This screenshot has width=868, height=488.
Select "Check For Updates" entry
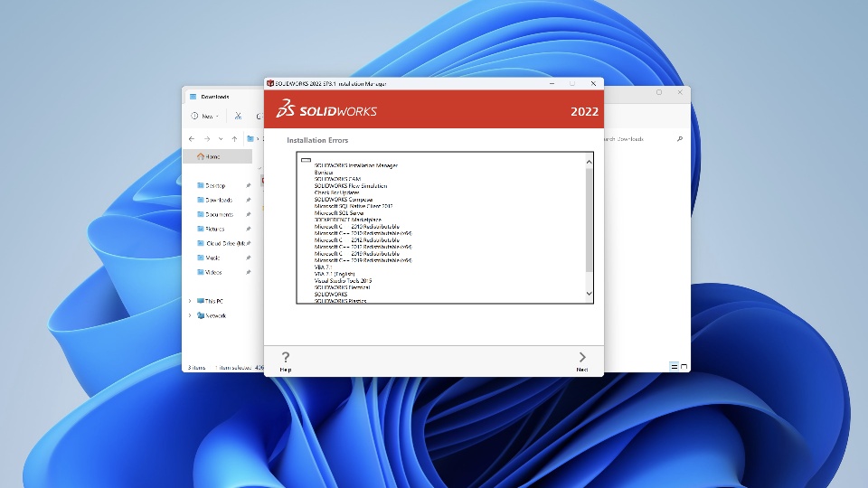coord(336,192)
